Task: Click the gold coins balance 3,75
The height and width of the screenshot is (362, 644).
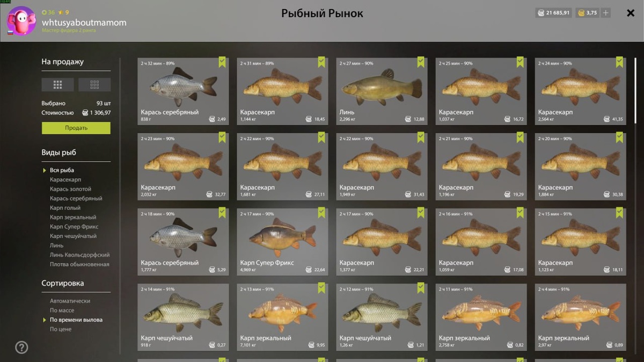Action: [587, 13]
